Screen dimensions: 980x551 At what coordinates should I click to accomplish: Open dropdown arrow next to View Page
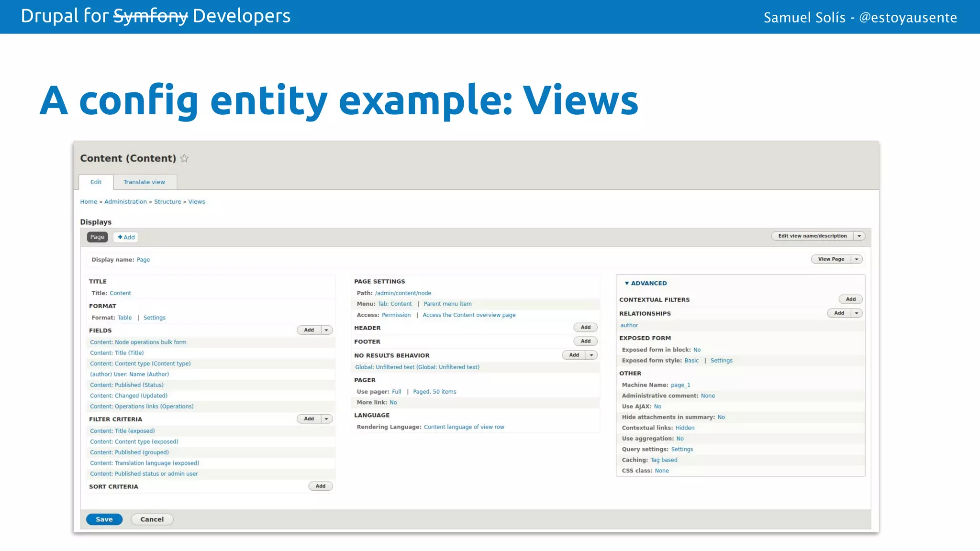(857, 259)
